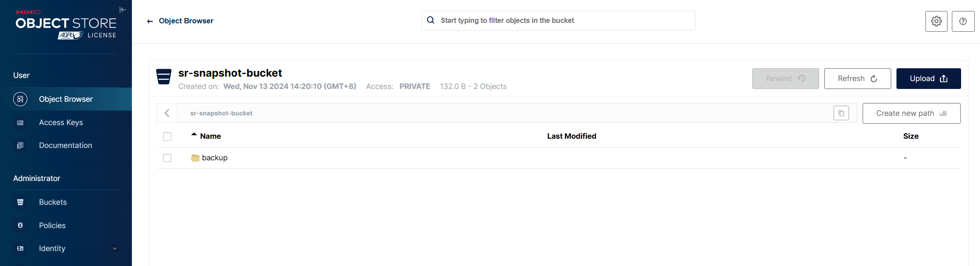Click Create new path button
Image resolution: width=980 pixels, height=266 pixels.
(911, 113)
